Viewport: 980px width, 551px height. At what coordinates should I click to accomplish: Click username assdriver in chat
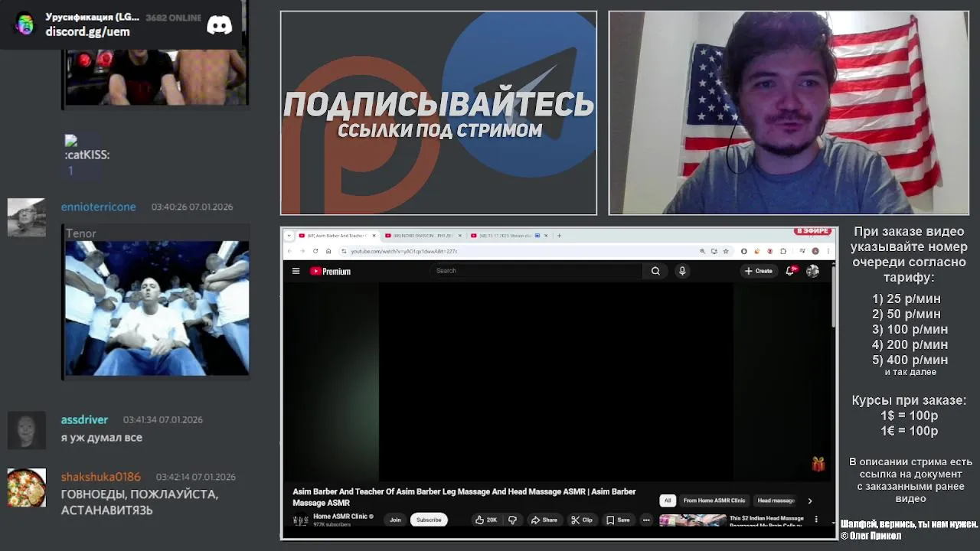pos(84,419)
